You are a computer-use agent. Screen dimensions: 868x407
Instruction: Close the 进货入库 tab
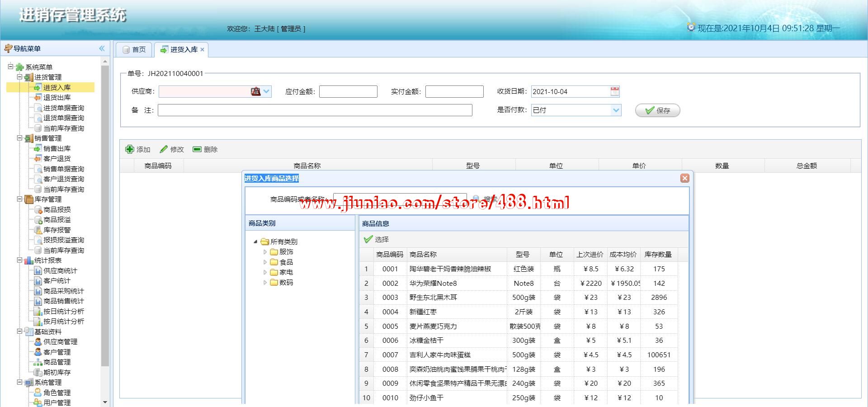pos(202,50)
